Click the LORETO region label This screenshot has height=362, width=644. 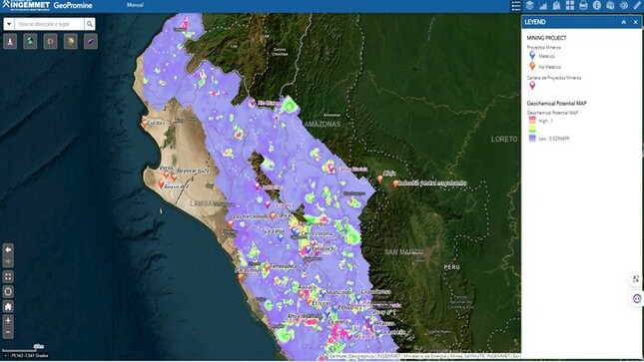(x=504, y=140)
